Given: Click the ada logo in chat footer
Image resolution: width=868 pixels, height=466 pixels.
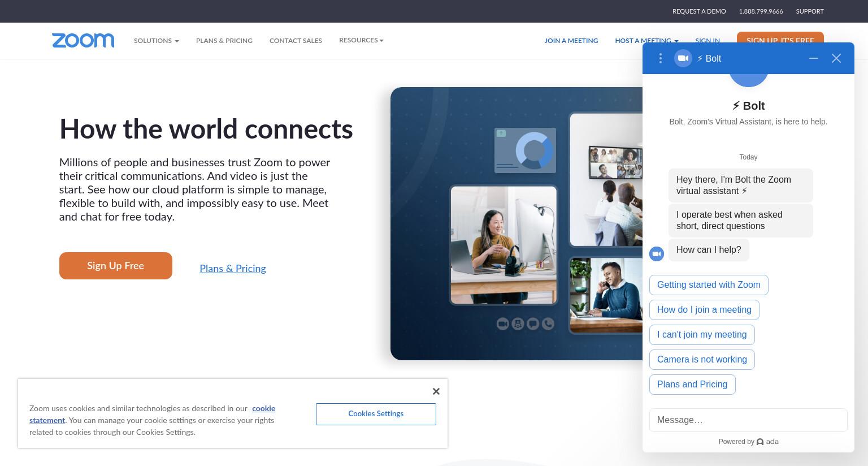Looking at the screenshot, I should point(767,442).
